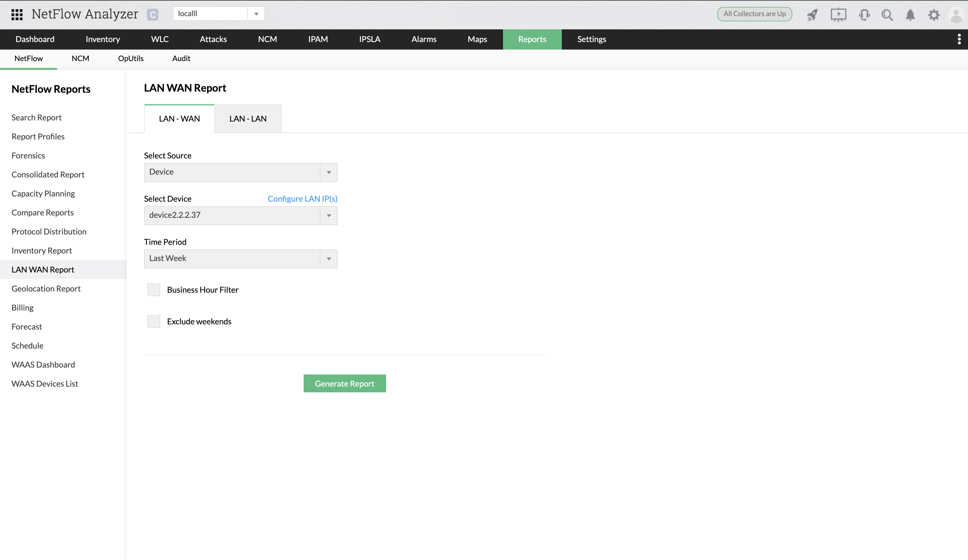The width and height of the screenshot is (968, 560).
Task: Select Geolocation Report in the sidebar
Action: click(x=46, y=288)
